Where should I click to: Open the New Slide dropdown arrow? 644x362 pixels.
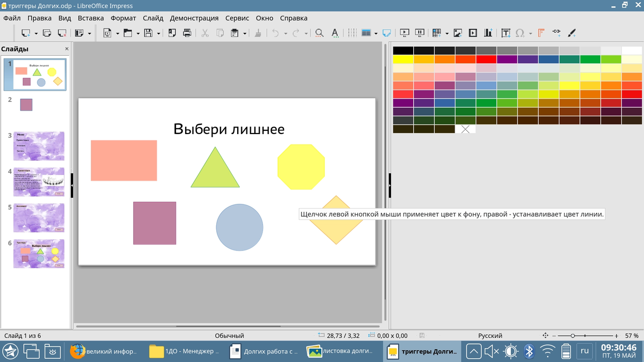(x=36, y=33)
